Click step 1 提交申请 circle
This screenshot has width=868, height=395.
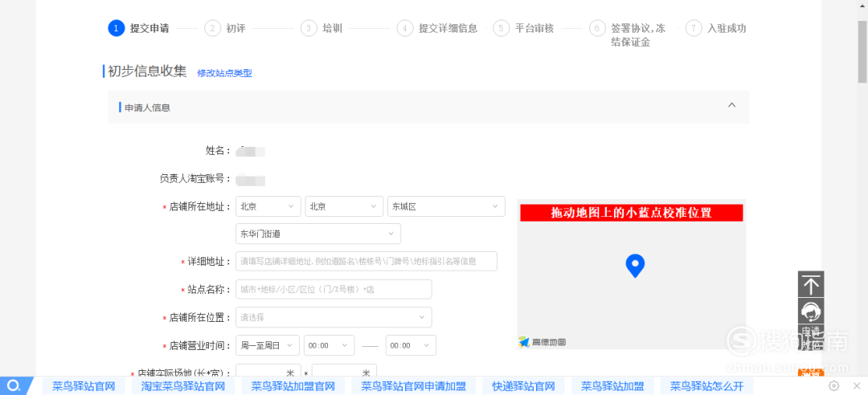click(117, 28)
